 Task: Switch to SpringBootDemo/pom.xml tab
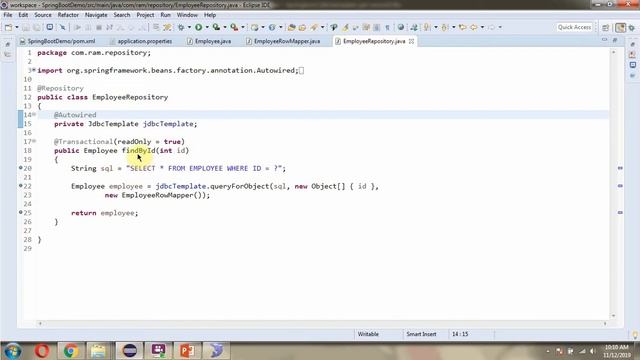pyautogui.click(x=58, y=41)
